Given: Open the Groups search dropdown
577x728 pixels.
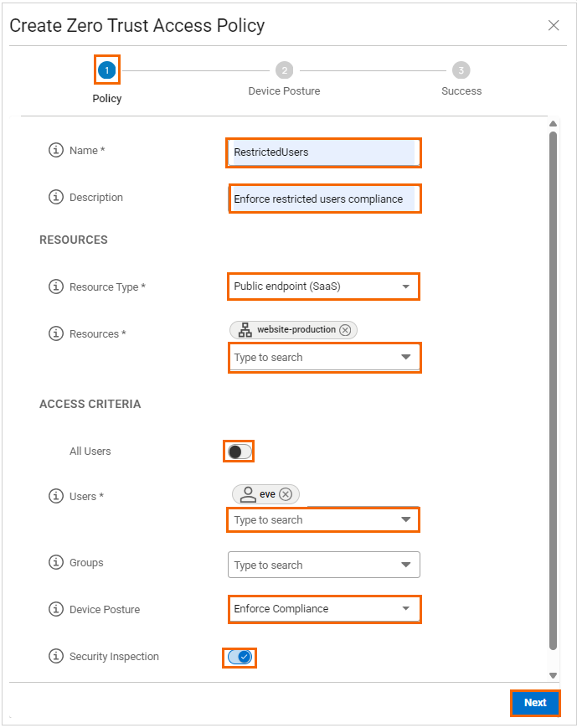Looking at the screenshot, I should coord(323,565).
